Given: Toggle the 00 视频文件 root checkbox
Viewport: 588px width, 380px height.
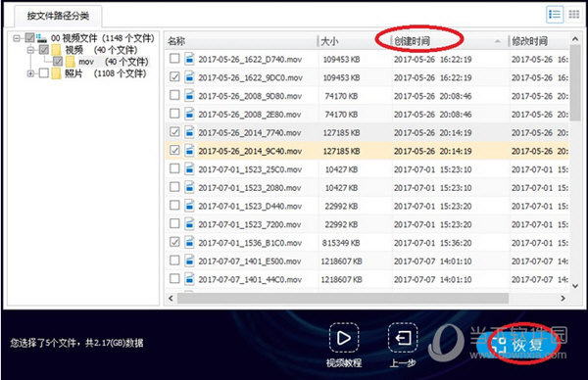Looking at the screenshot, I should point(30,37).
